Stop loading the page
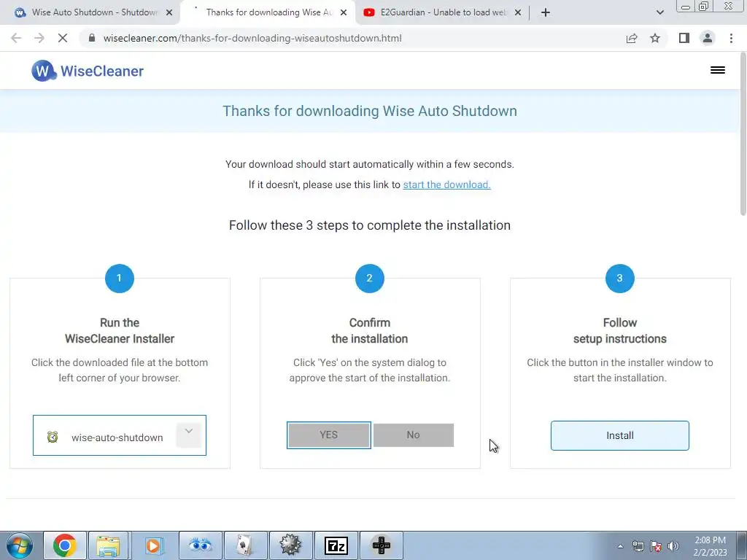The height and width of the screenshot is (560, 747). click(63, 38)
